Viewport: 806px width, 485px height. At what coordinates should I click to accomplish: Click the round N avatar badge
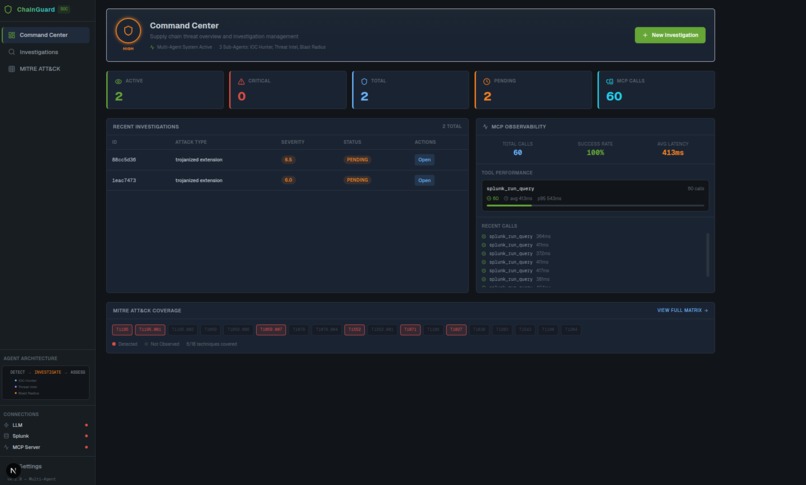pyautogui.click(x=13, y=470)
